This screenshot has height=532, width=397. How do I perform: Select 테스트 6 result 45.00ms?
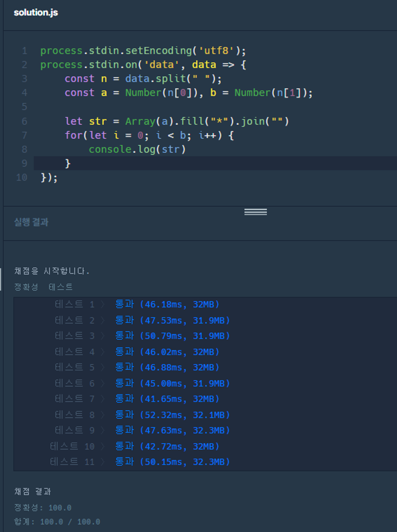[x=172, y=383]
